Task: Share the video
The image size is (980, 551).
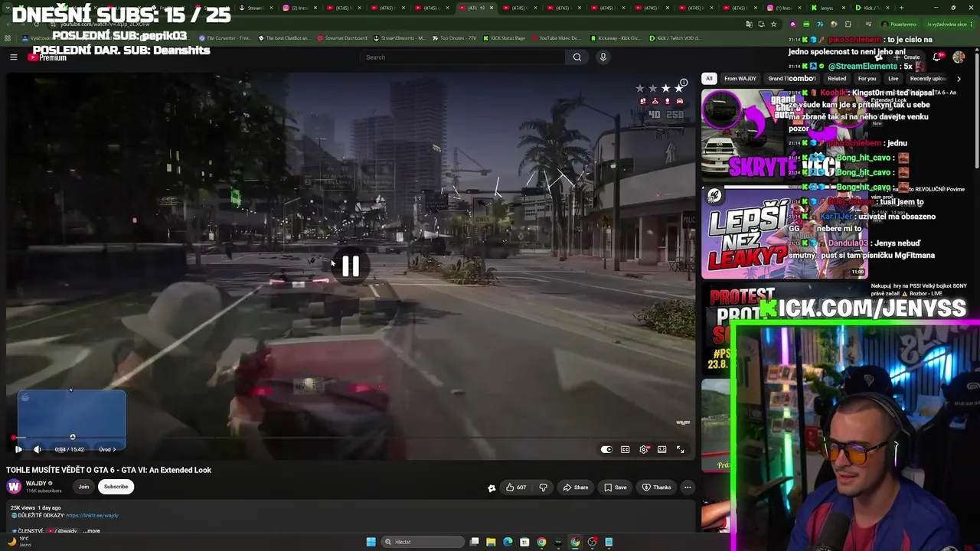Action: click(576, 487)
